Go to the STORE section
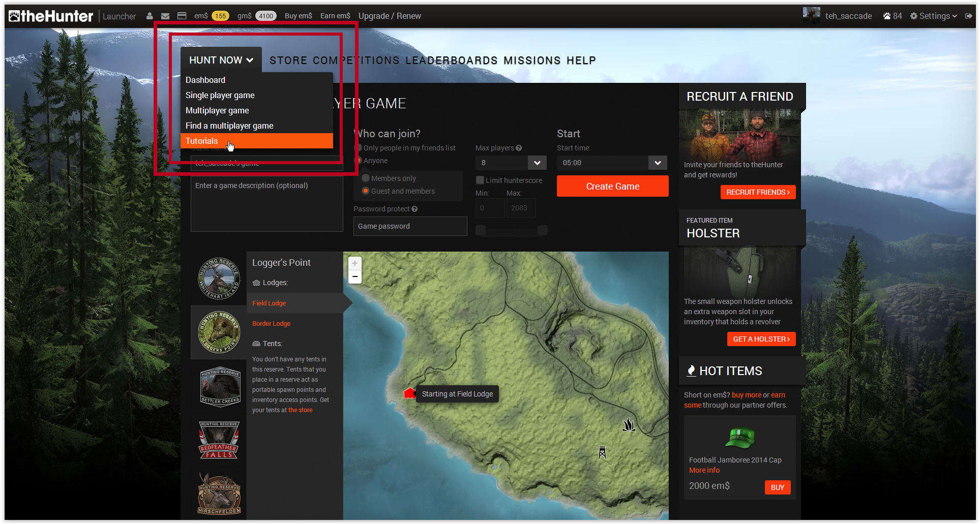 pos(288,60)
